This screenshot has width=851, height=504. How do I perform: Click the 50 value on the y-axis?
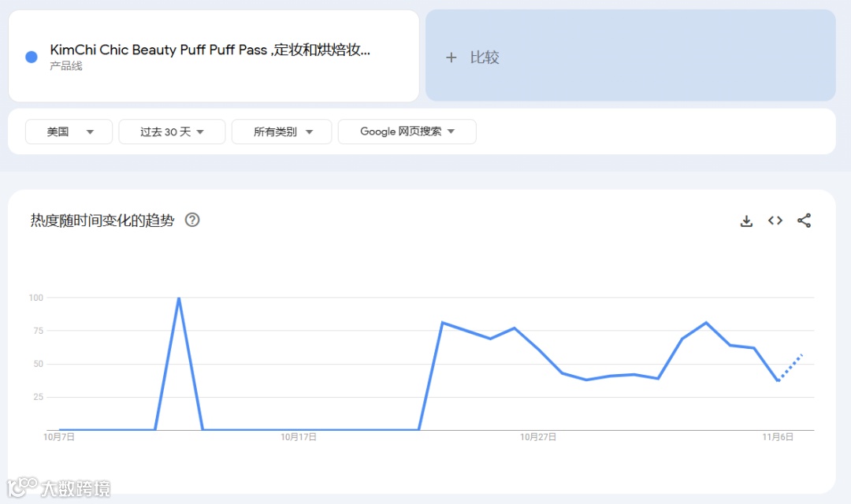(x=38, y=364)
